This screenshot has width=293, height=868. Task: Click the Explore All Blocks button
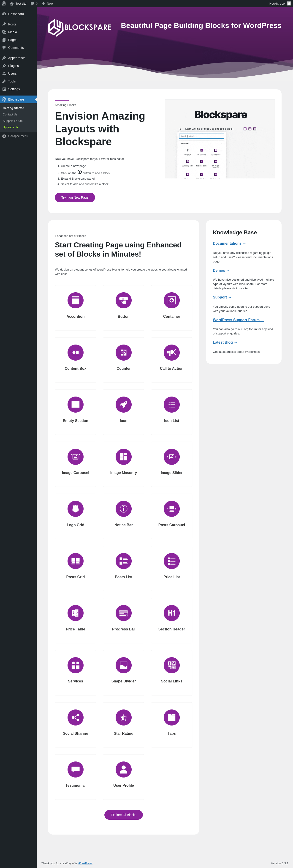coord(124,815)
